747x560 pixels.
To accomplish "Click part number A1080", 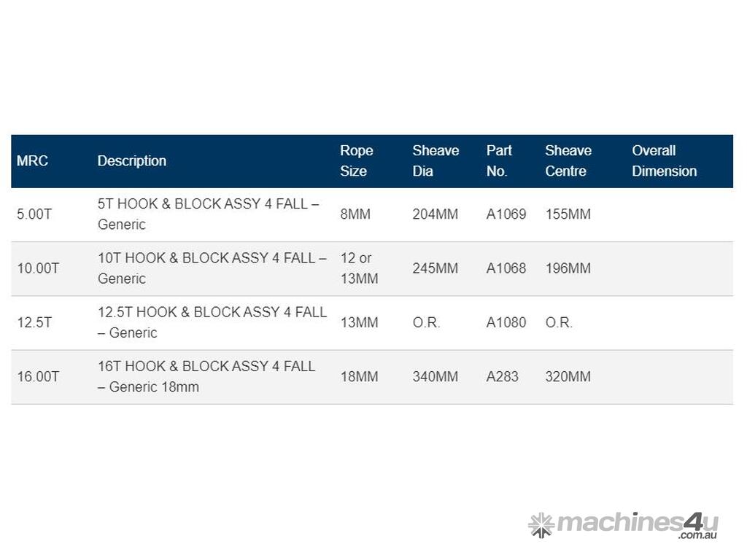I will pyautogui.click(x=506, y=322).
